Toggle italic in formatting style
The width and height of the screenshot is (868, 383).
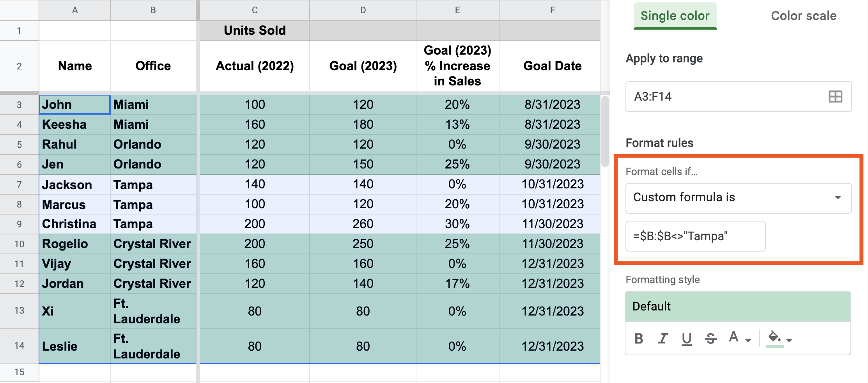(663, 338)
